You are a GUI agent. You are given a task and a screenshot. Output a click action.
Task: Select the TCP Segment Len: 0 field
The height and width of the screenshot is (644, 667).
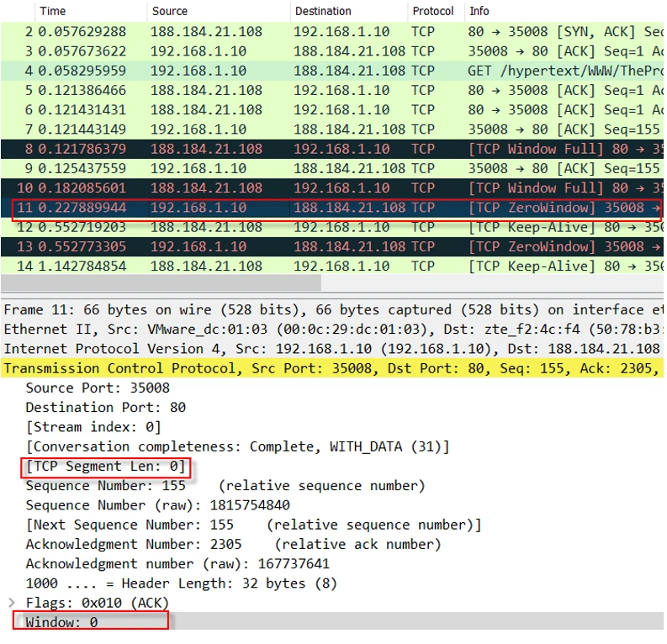[105, 467]
